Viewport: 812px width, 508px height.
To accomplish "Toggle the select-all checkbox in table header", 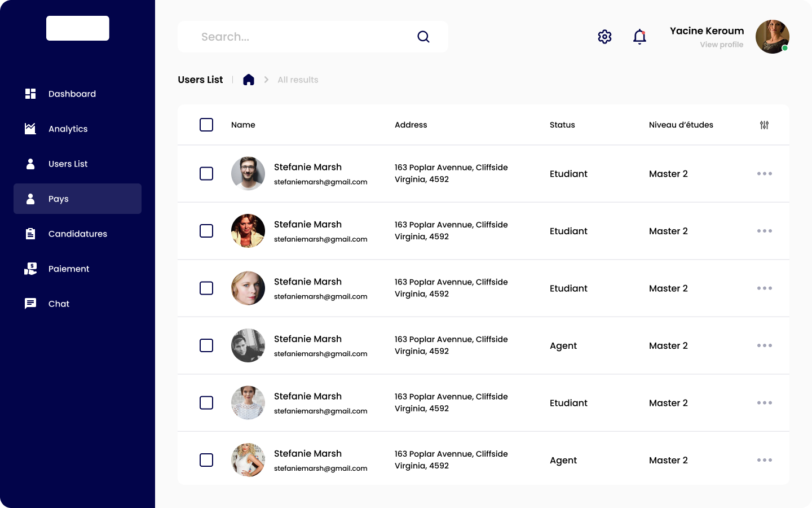I will 206,125.
